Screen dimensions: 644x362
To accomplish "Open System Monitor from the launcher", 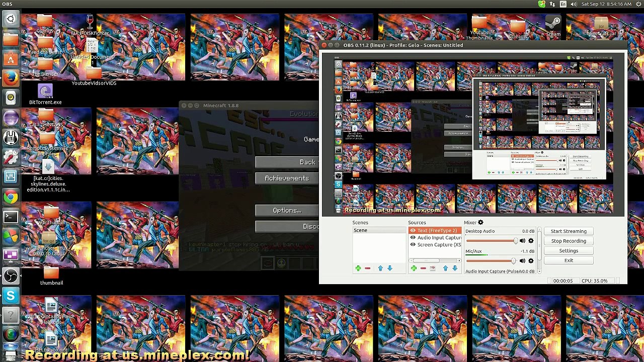I will coord(11,177).
